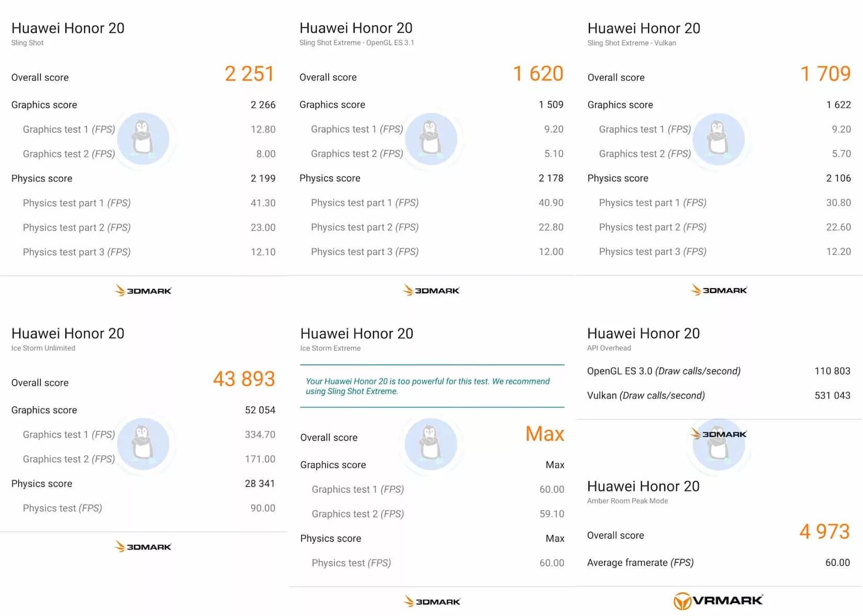Click the 3DMARK logo under API Overhead results

[719, 434]
